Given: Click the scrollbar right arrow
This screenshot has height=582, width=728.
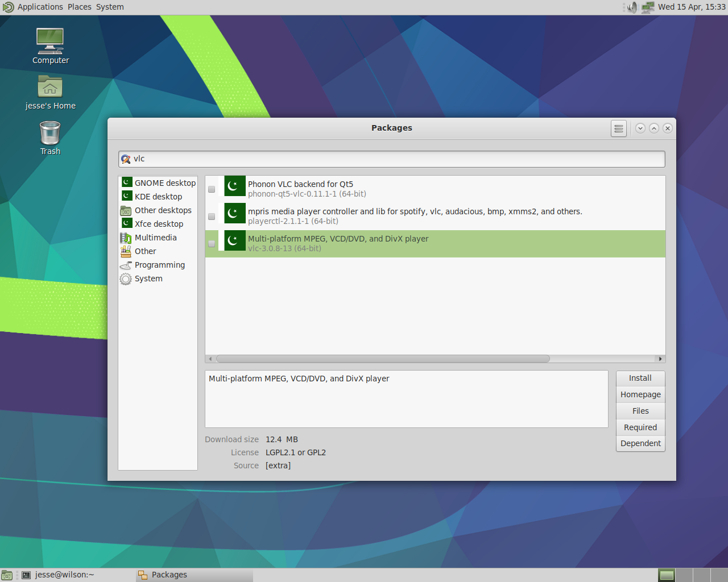Looking at the screenshot, I should point(660,359).
